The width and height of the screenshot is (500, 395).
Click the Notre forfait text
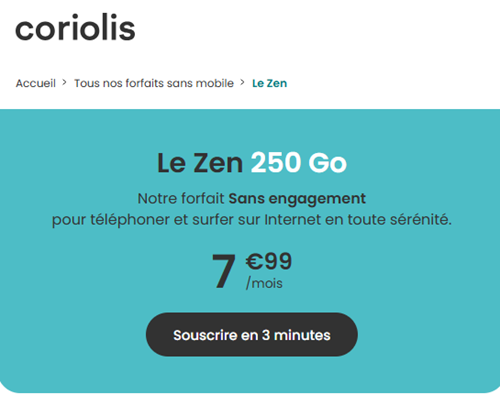pos(181,199)
